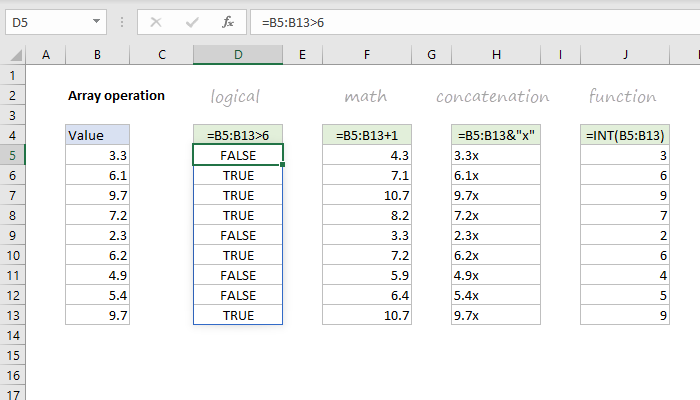Select row 5 header
Image resolution: width=700 pixels, height=400 pixels.
12,155
